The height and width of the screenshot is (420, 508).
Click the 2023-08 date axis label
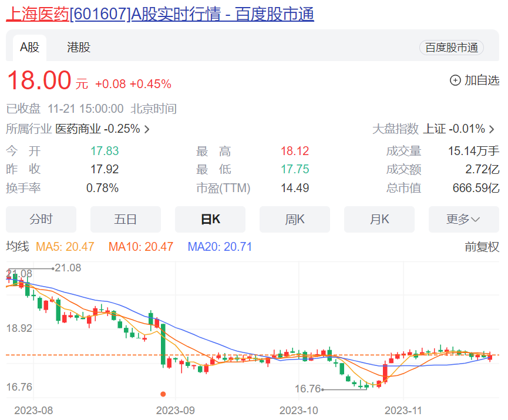[x=33, y=411]
